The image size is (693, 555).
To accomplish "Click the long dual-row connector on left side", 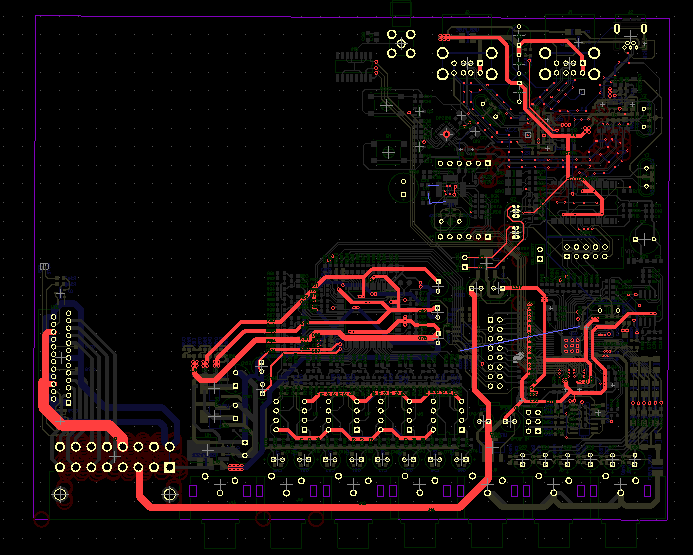I will pos(60,358).
